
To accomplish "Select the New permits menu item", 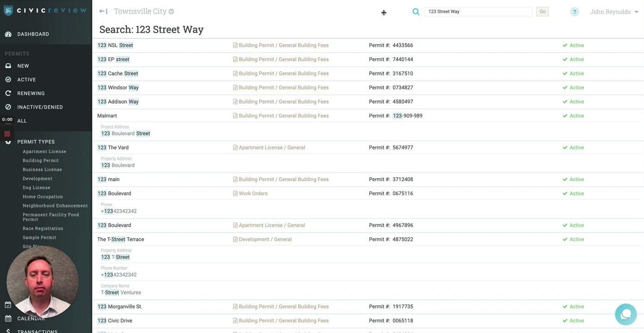I will [x=23, y=66].
